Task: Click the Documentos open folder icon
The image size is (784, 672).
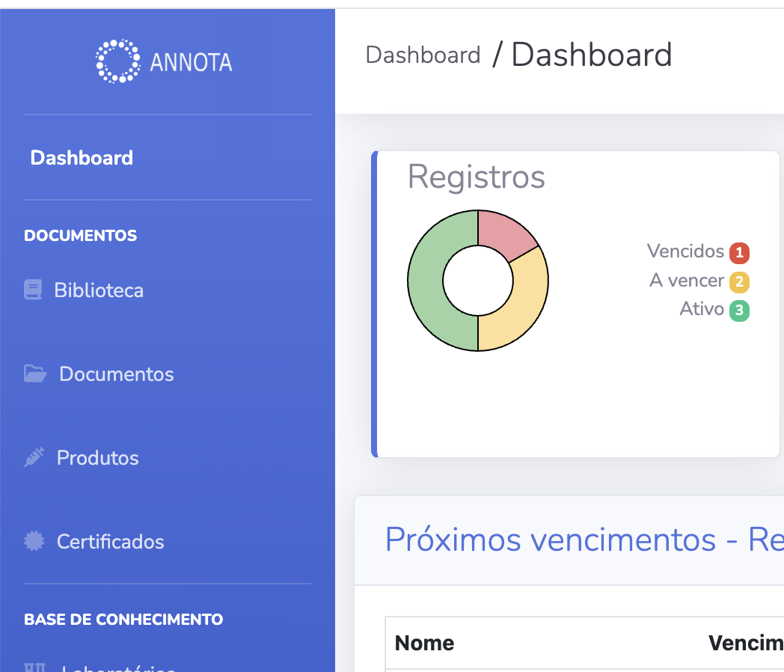Action: tap(34, 373)
